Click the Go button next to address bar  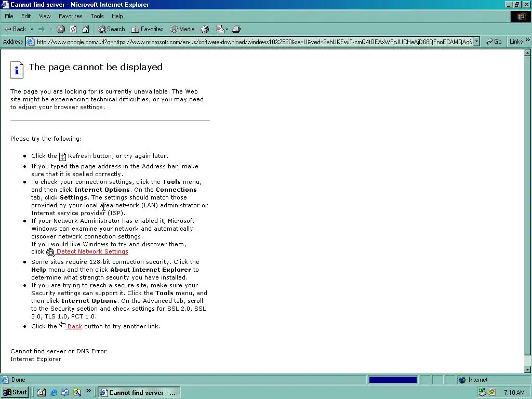(494, 42)
